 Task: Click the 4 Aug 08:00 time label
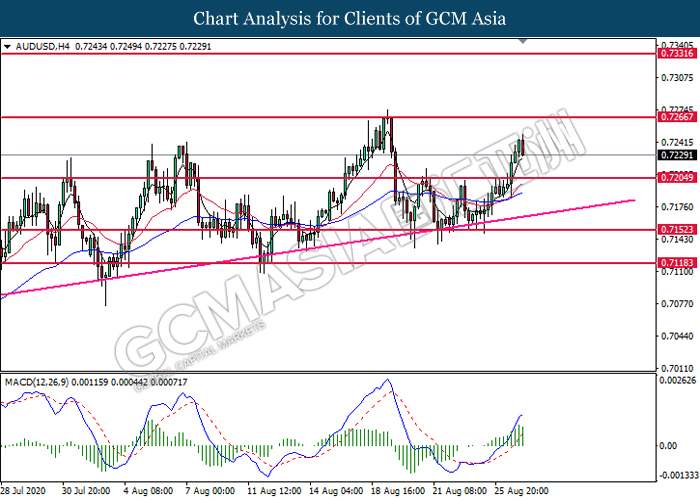pyautogui.click(x=148, y=491)
